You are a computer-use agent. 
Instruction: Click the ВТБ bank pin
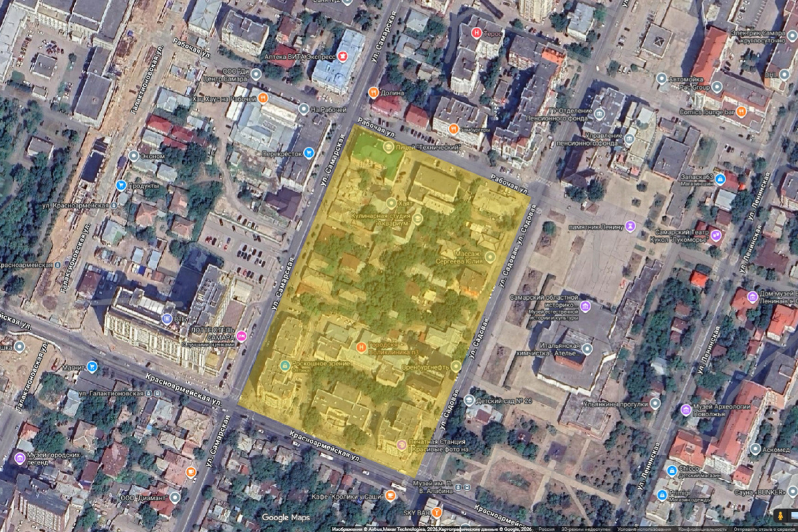167,319
